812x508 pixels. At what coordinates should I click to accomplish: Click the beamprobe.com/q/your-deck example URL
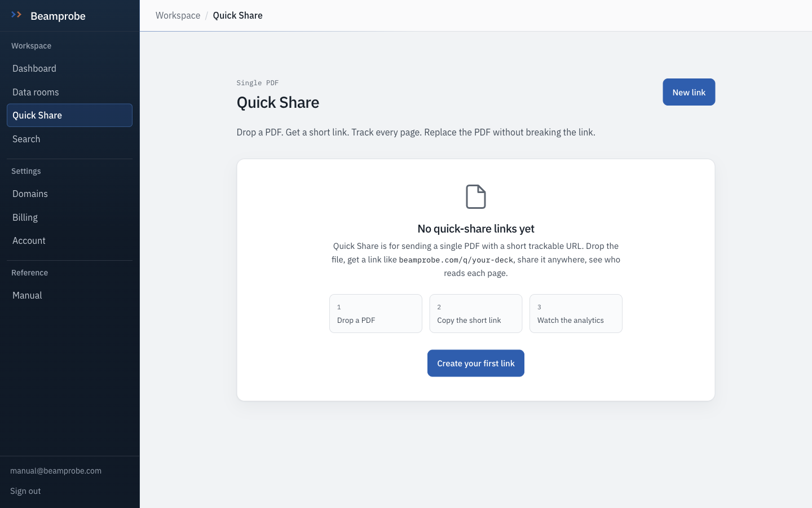pyautogui.click(x=456, y=260)
